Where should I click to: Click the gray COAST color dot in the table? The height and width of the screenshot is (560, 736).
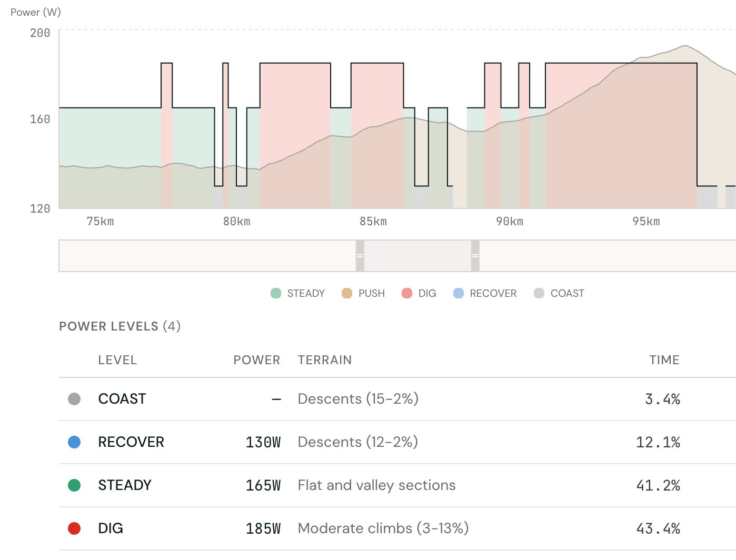(x=74, y=399)
